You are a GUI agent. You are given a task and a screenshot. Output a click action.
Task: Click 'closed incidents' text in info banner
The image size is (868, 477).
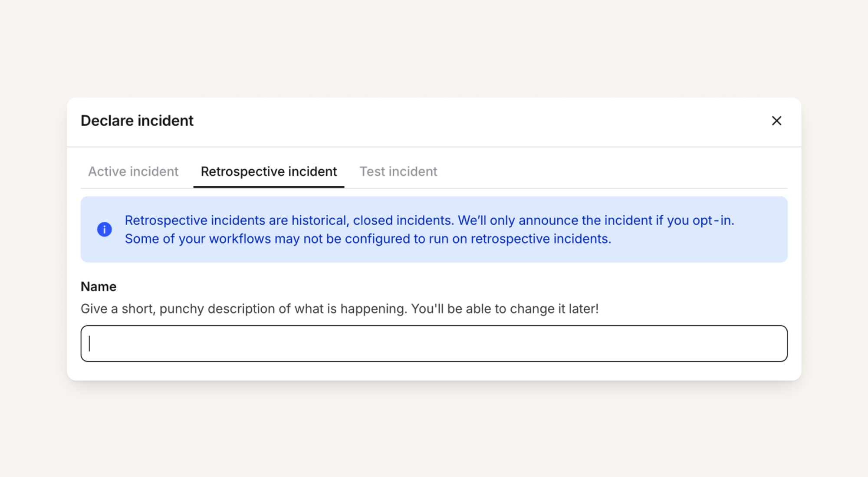point(403,220)
